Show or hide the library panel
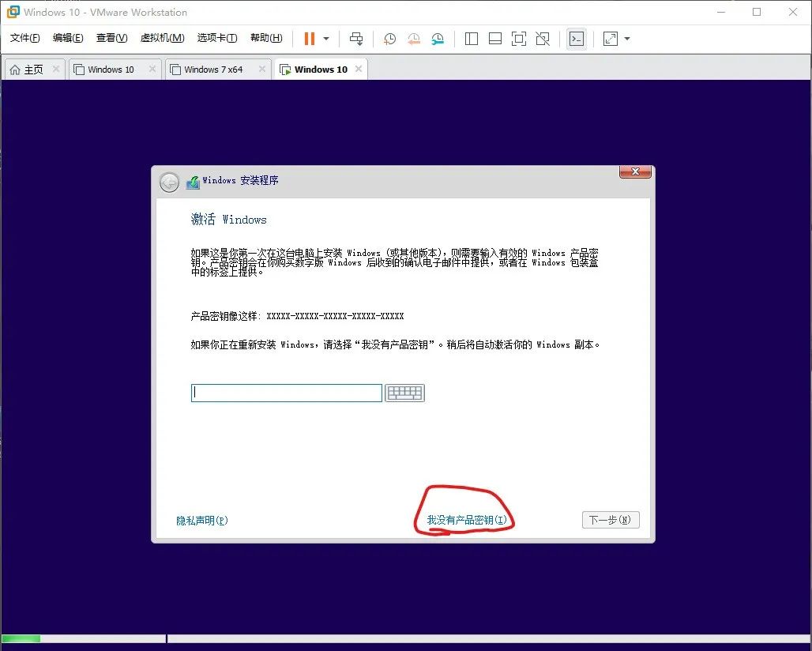This screenshot has height=651, width=812. coord(471,38)
